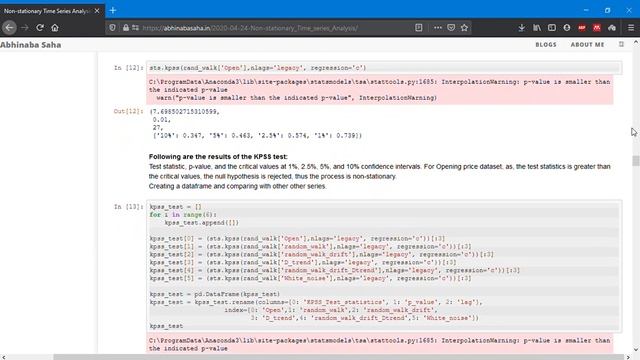This screenshot has width=640, height=360.
Task: Toggle reader view icon in address bar
Action: (419, 28)
